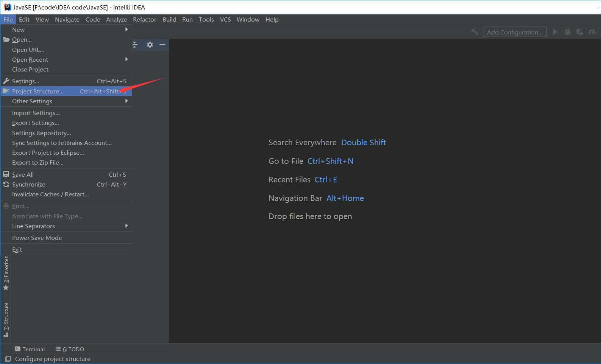Open the Tools menu
The width and height of the screenshot is (601, 364).
coord(206,19)
